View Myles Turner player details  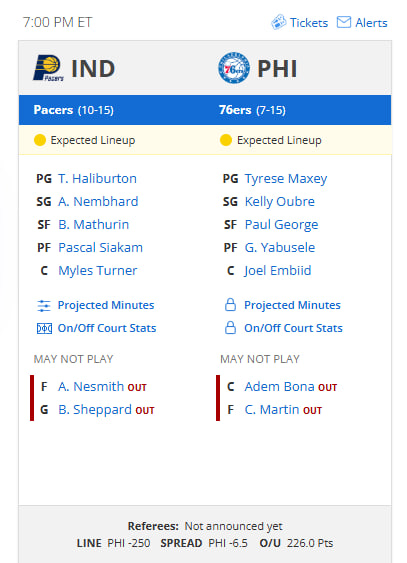pyautogui.click(x=98, y=271)
